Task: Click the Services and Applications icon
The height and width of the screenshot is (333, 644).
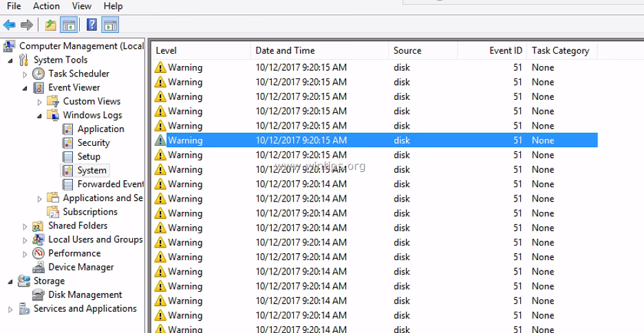Action: point(24,309)
